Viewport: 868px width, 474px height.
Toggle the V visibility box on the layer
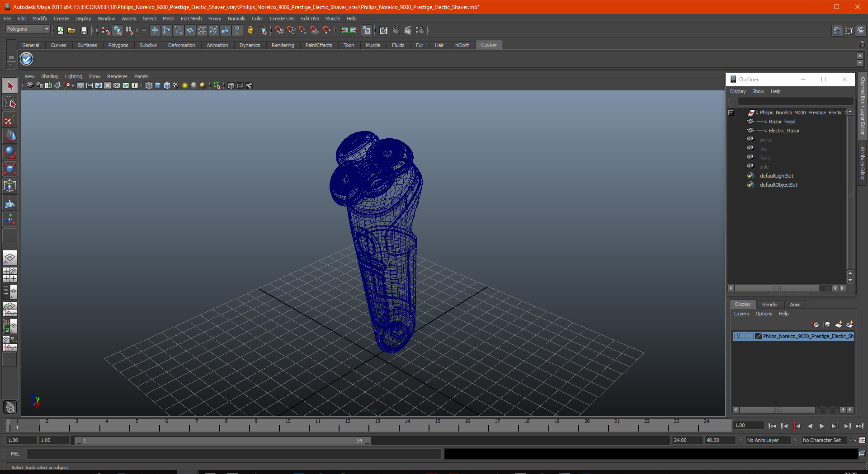tap(738, 336)
